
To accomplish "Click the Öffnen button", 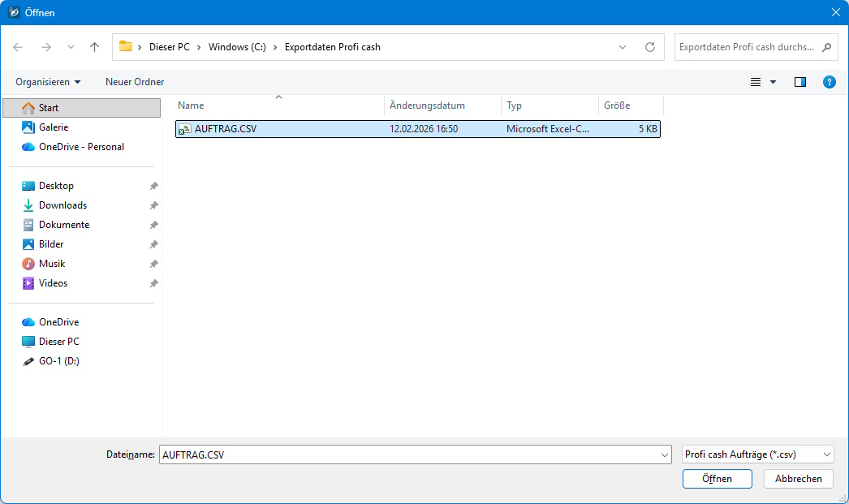I will point(717,479).
